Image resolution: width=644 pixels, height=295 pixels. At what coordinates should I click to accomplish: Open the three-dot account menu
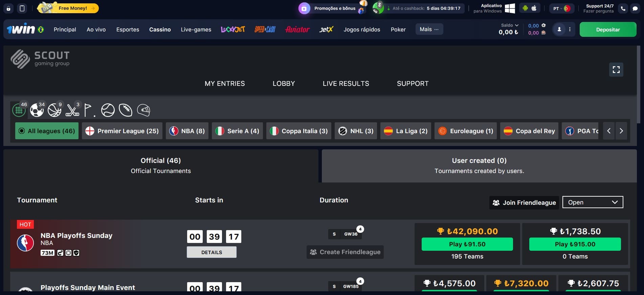pos(570,29)
